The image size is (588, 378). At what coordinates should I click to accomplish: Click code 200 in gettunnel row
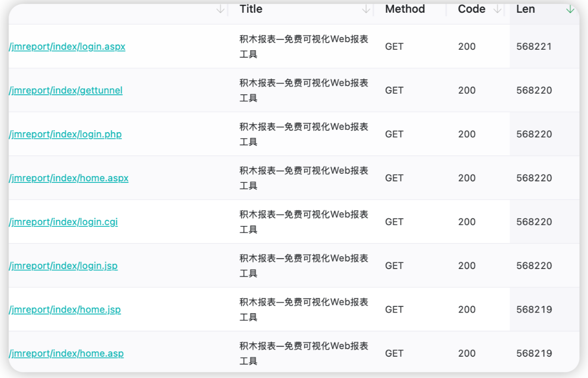467,90
